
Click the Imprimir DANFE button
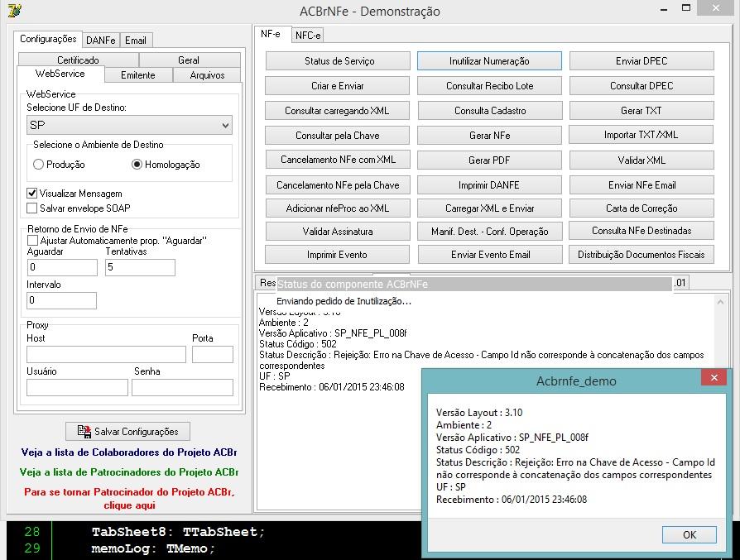click(490, 185)
